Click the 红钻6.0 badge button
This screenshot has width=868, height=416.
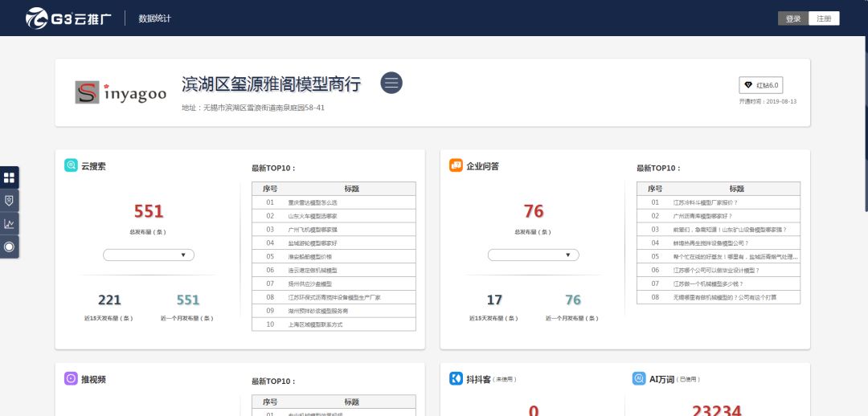click(x=760, y=85)
